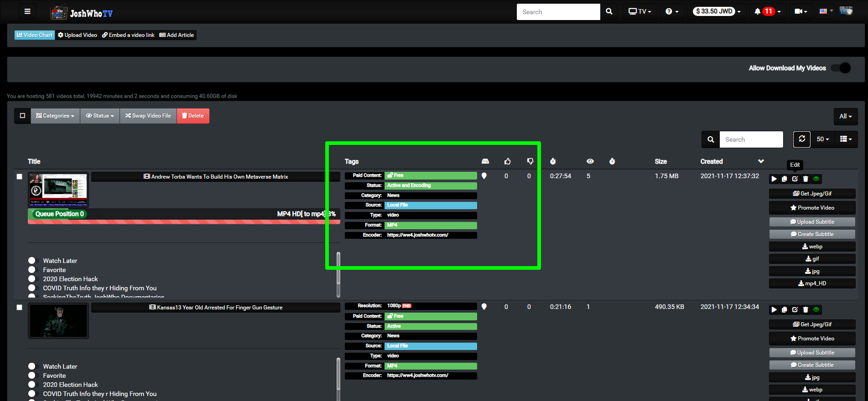Play the Kansas13 Year Old video
Viewport: 868px width, 401px height.
pos(774,310)
